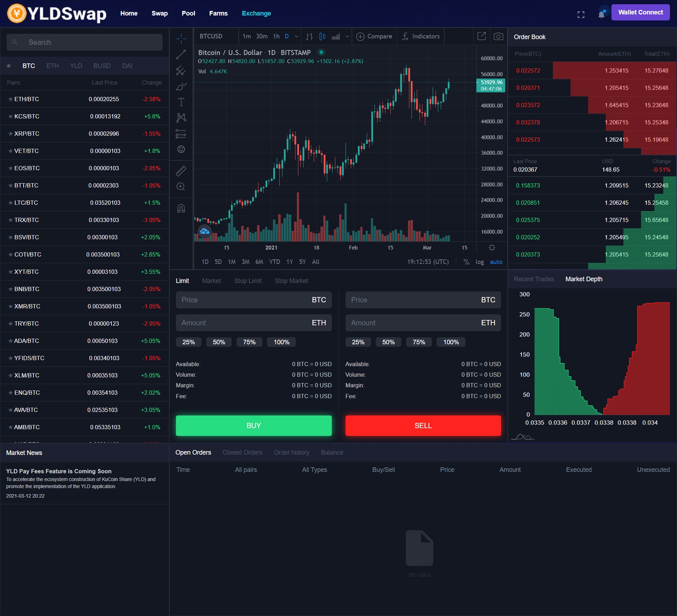Open the measure ruler tool
This screenshot has width=677, height=616.
[181, 171]
